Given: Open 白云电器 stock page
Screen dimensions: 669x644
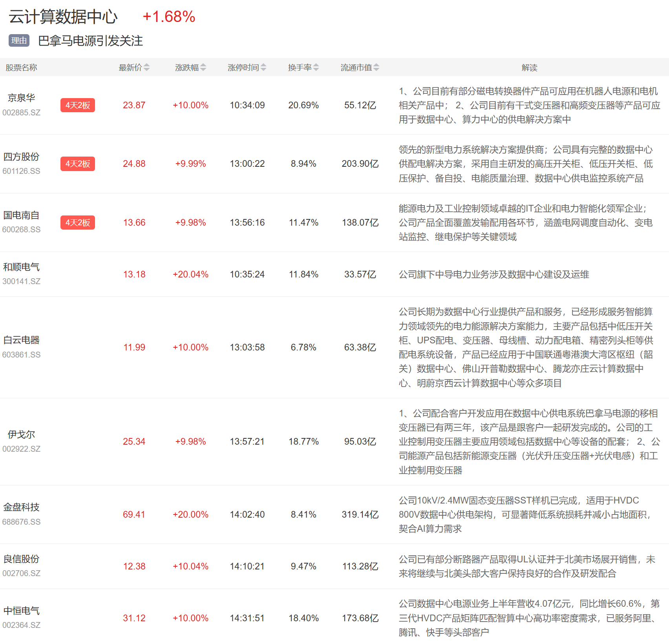Looking at the screenshot, I should (x=21, y=340).
